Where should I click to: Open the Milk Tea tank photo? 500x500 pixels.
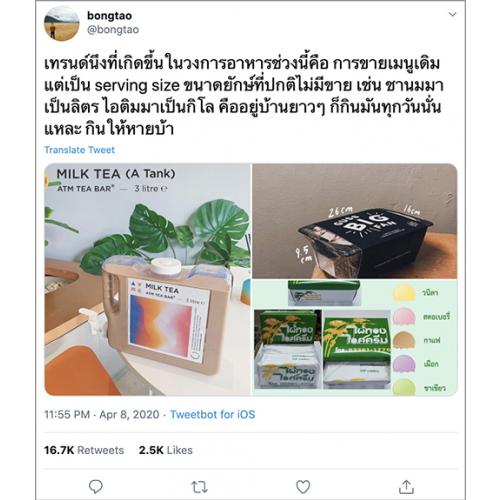coord(147,279)
